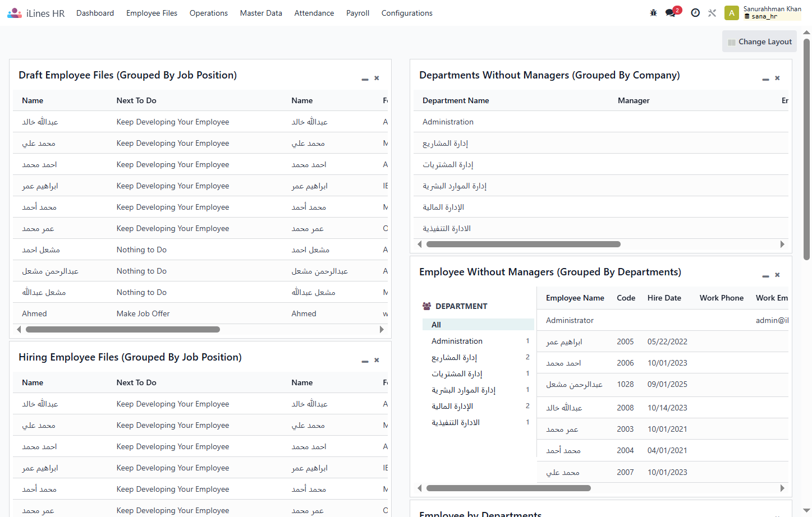812x517 pixels.
Task: Remove the Draft Employee Files panel
Action: pos(377,78)
